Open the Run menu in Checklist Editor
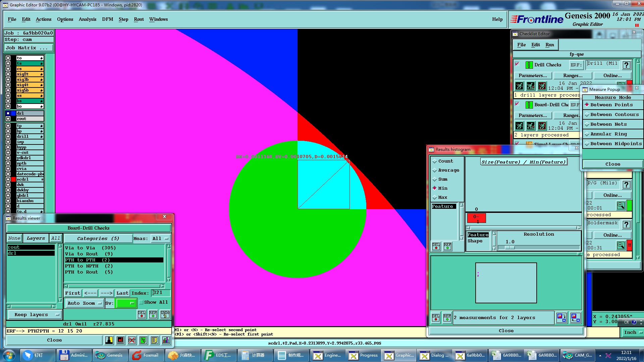Viewport: 644px width, 362px height. pos(549,45)
